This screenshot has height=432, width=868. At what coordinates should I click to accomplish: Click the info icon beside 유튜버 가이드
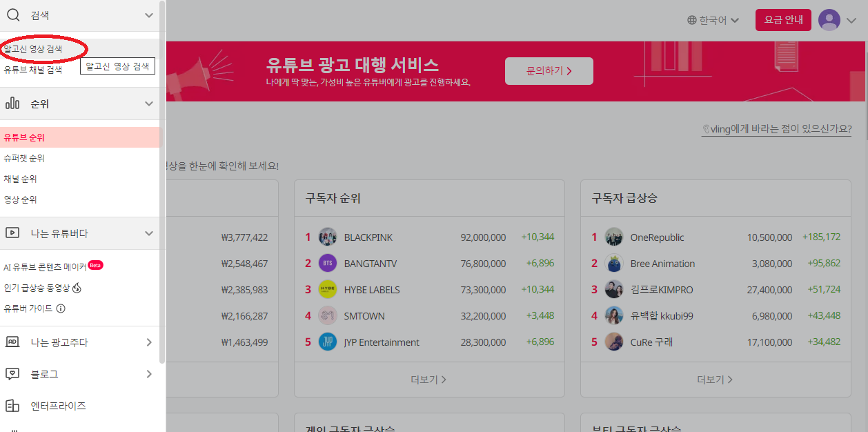point(61,308)
